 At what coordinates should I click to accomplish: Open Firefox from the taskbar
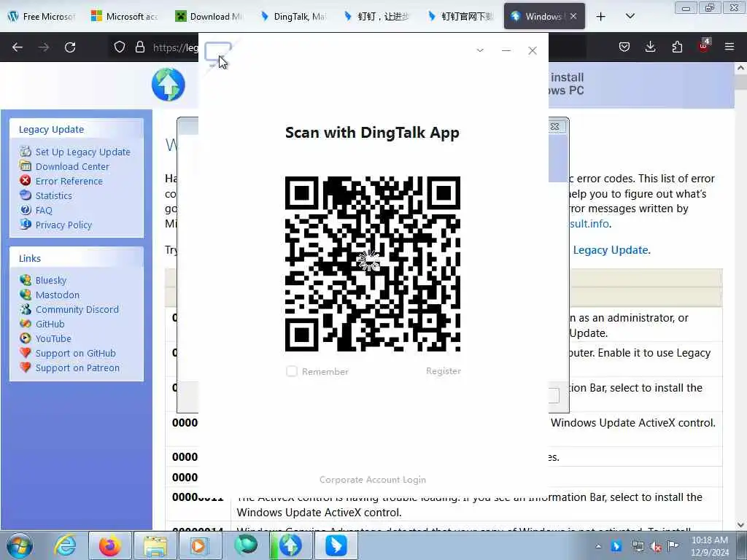pyautogui.click(x=109, y=545)
